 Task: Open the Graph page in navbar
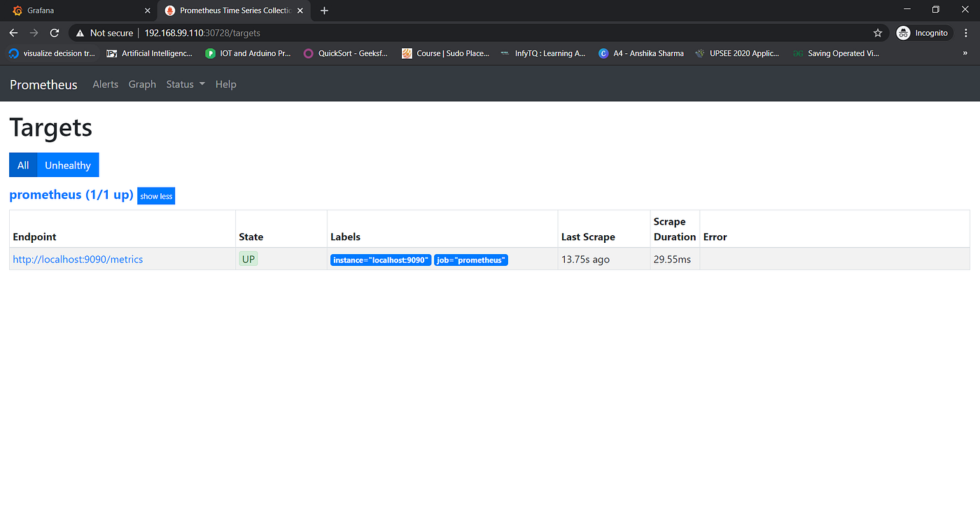[142, 84]
